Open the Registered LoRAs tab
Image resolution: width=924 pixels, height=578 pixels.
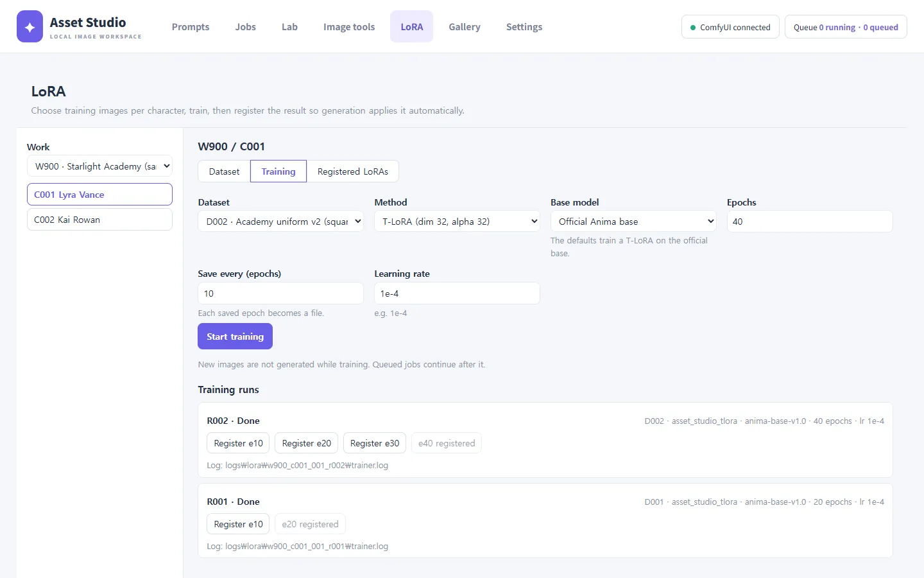click(x=352, y=171)
